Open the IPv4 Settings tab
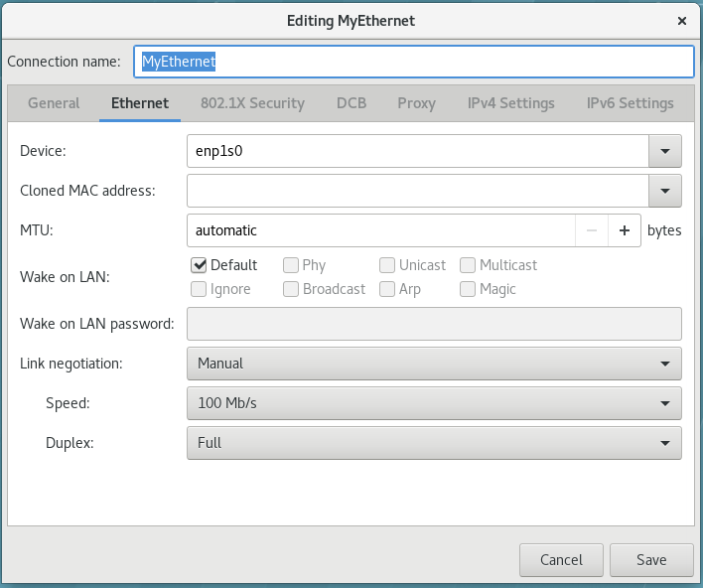 (510, 103)
